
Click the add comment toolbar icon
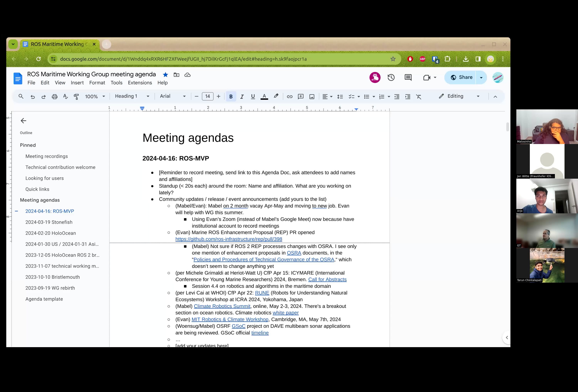301,97
